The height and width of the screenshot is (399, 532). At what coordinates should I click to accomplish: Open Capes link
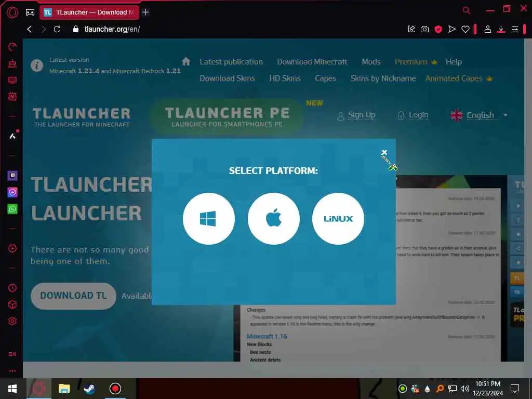click(325, 78)
